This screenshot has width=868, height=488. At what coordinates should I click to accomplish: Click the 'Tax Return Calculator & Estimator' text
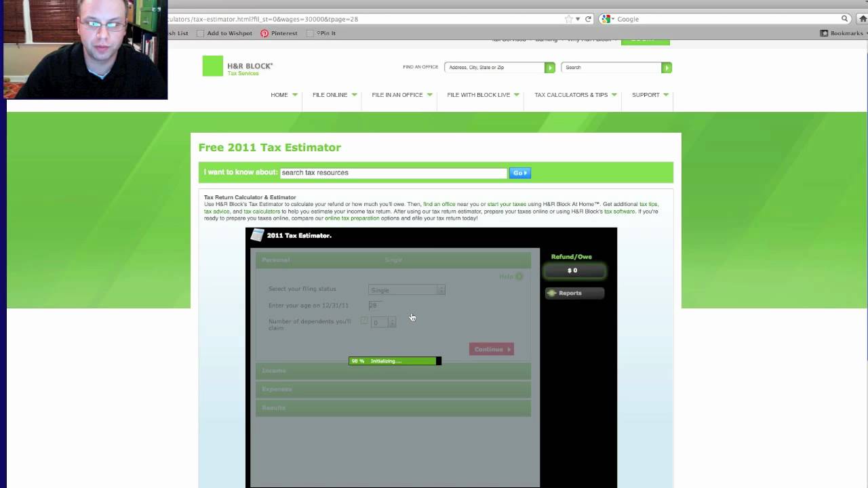pos(250,197)
